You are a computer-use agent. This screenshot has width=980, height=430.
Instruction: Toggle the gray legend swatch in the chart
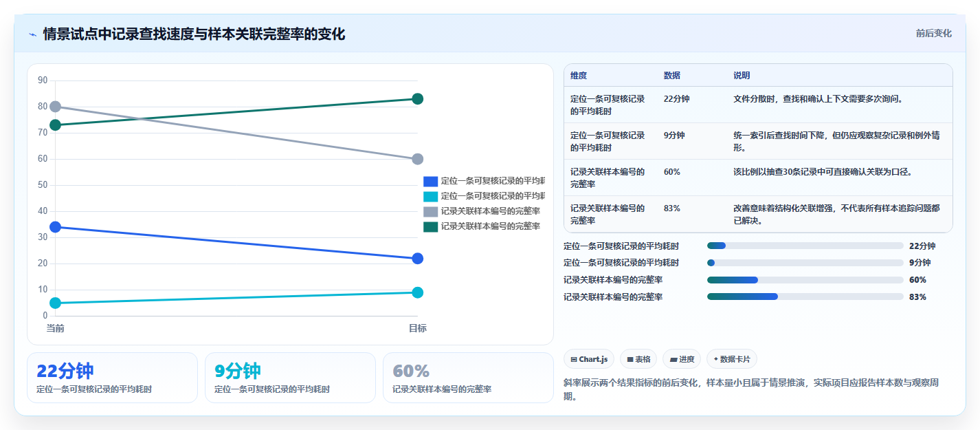pos(430,212)
